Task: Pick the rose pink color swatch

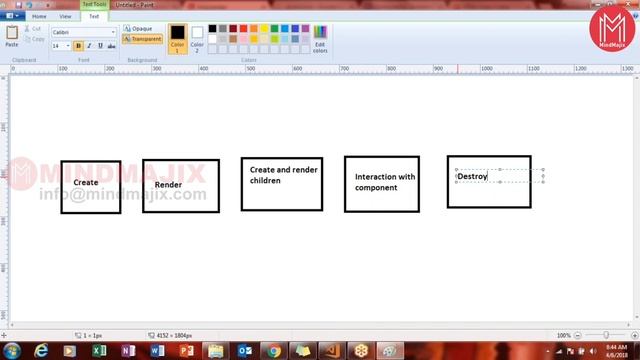Action: click(243, 39)
